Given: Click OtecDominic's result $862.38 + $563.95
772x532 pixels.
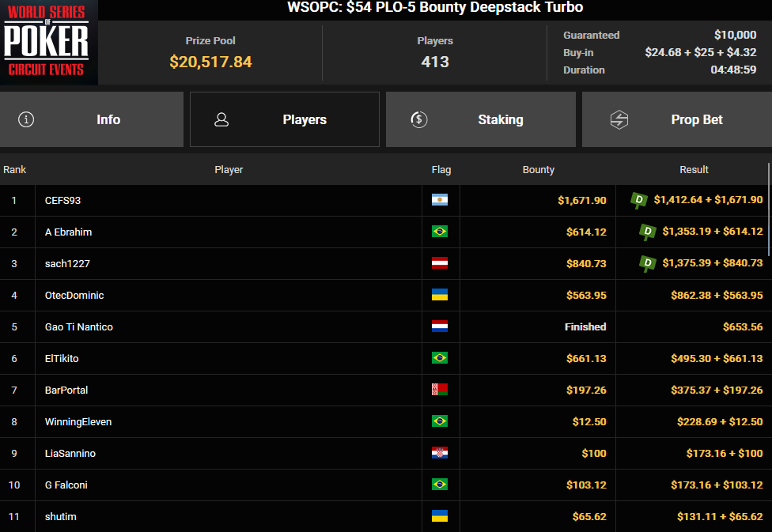Looking at the screenshot, I should pos(717,296).
